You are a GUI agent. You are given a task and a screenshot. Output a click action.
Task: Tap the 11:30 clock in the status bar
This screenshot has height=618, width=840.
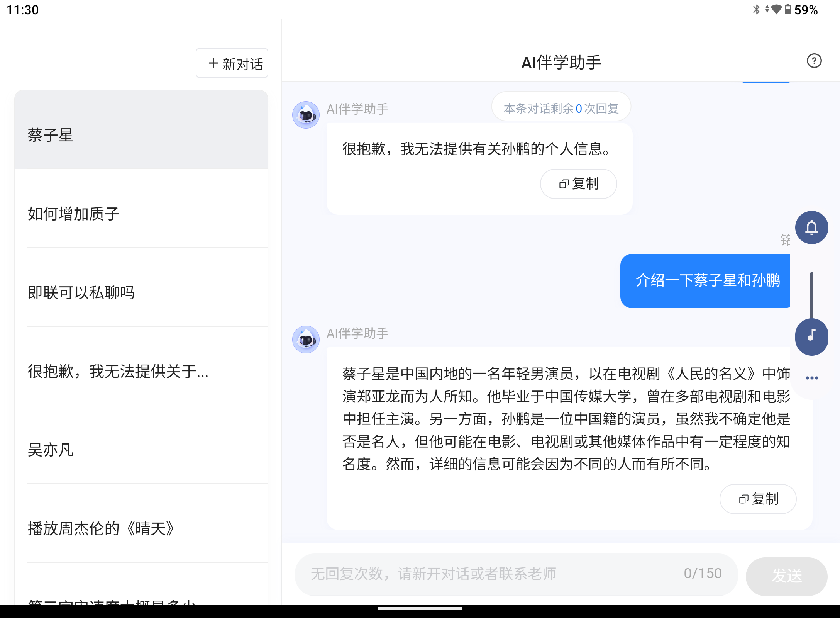(23, 10)
